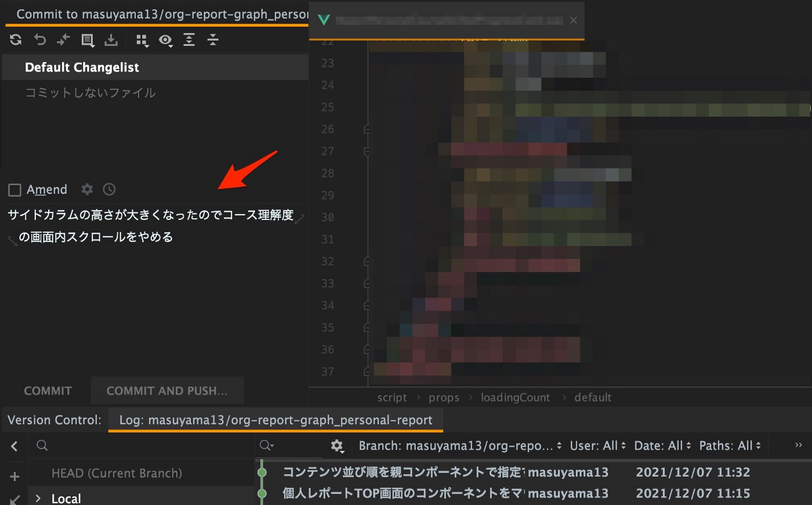Select the Log: masuyama13 branch tab
812x505 pixels.
(x=275, y=420)
